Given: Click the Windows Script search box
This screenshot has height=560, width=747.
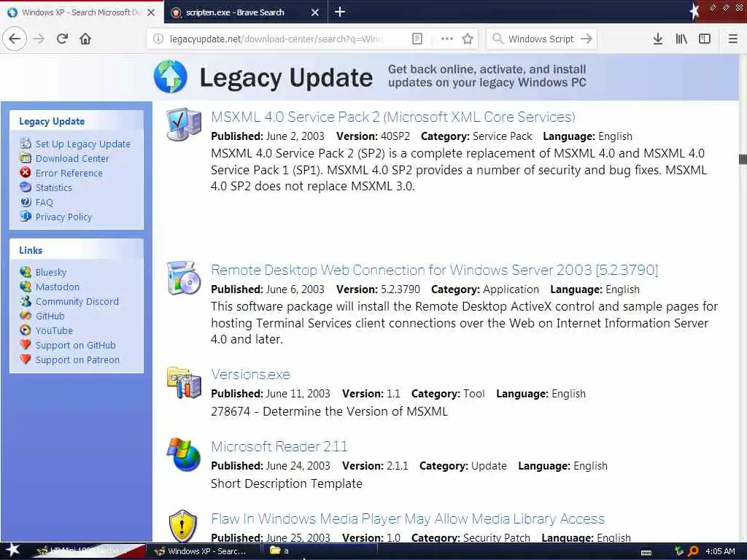Looking at the screenshot, I should [x=541, y=39].
